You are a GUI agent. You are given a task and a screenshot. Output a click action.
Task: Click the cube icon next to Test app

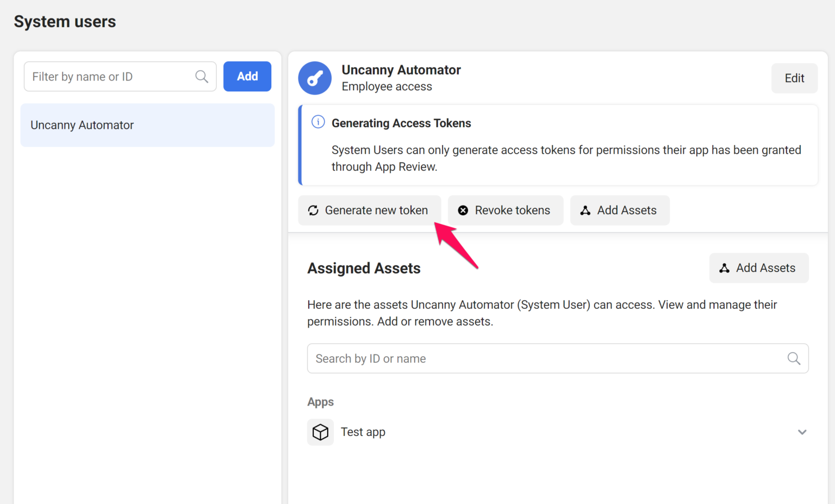point(320,432)
